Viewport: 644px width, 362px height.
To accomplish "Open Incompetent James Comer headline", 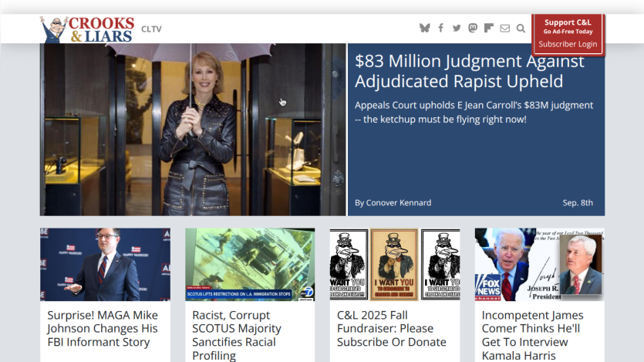I will [x=532, y=335].
